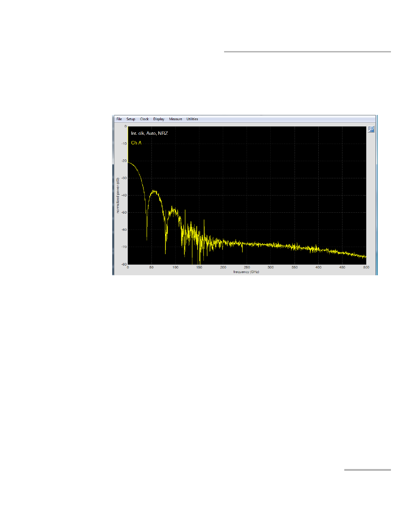Open the Utilities menu
Image resolution: width=420 pixels, height=510 pixels.
coord(192,119)
